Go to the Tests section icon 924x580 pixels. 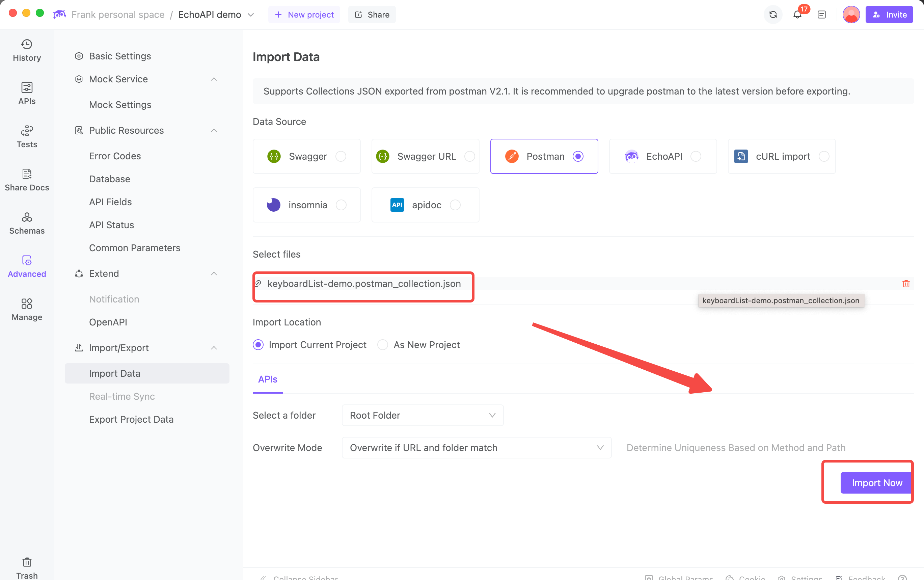click(26, 131)
